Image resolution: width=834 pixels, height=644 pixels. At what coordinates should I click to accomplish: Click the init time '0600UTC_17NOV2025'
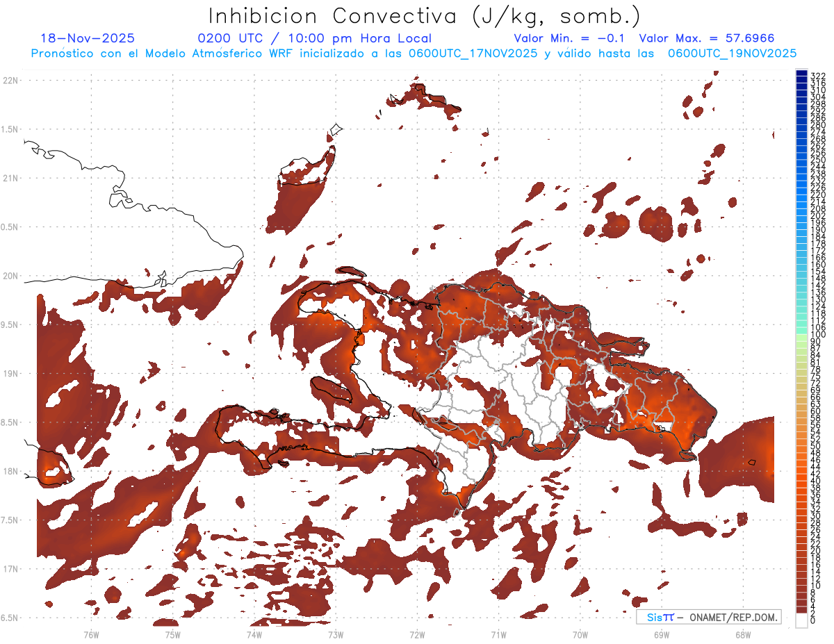(x=472, y=53)
